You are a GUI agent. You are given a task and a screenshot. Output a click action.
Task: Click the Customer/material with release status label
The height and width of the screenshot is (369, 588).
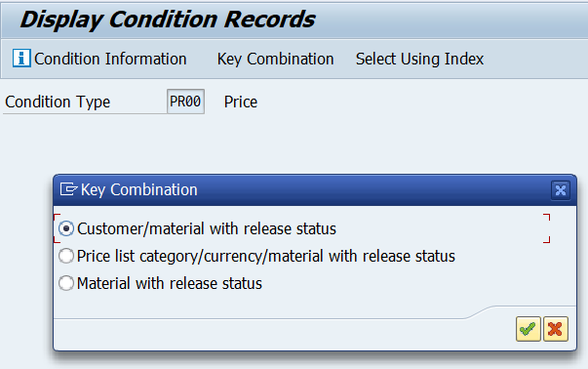(207, 229)
